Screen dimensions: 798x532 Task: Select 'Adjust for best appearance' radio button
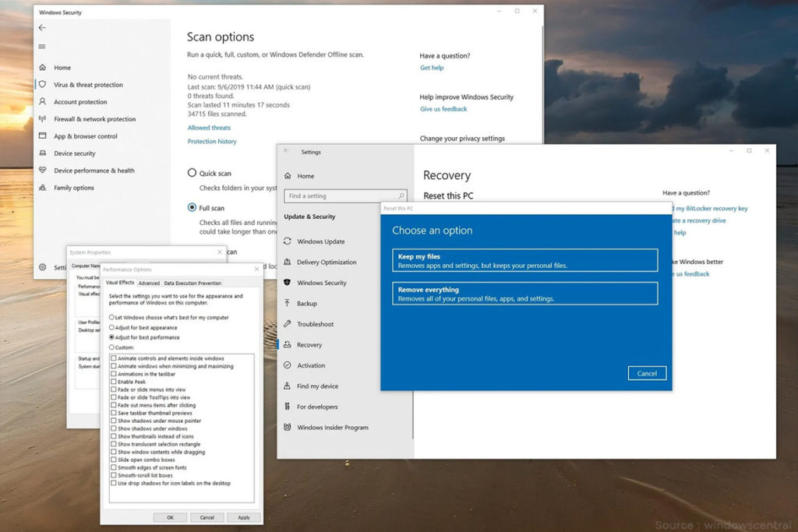click(111, 328)
